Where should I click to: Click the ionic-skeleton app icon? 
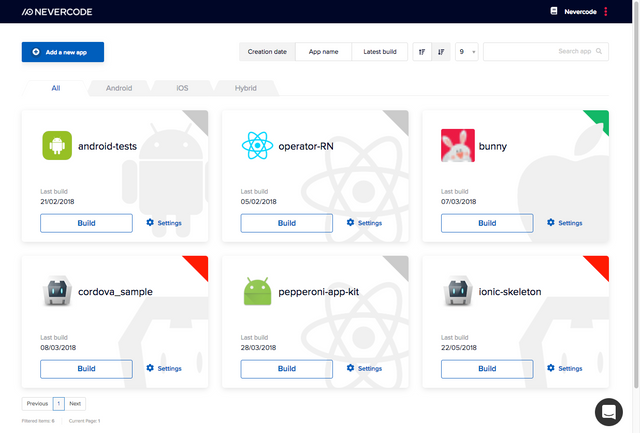(458, 291)
